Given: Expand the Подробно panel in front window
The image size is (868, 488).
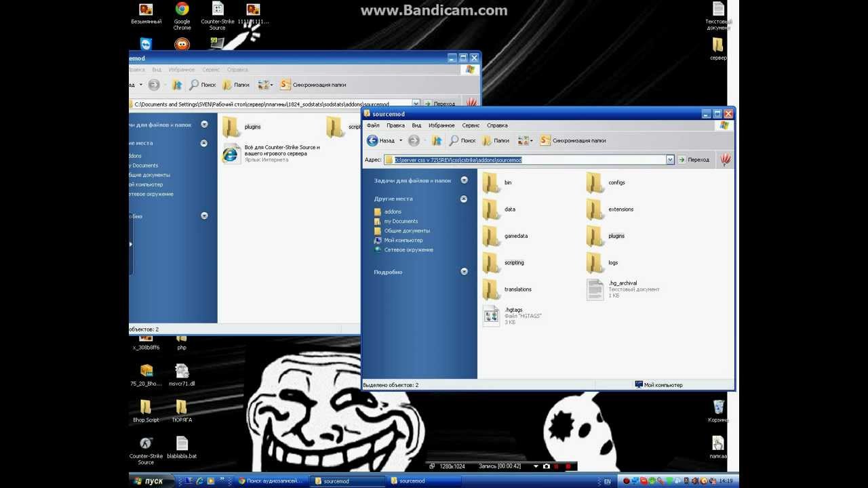Looking at the screenshot, I should [464, 271].
